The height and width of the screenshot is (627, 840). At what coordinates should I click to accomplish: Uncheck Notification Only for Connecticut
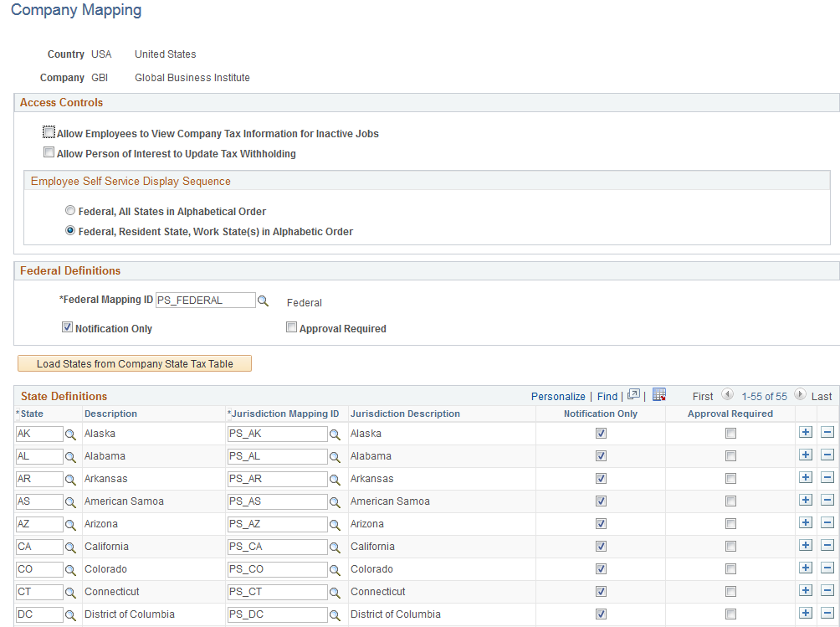601,592
